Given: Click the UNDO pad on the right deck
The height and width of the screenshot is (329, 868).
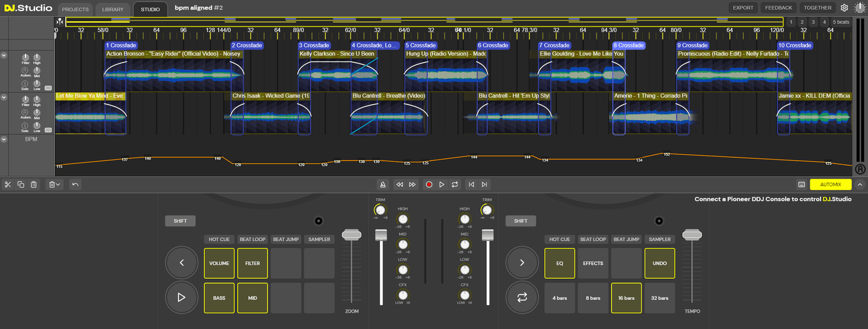Looking at the screenshot, I should point(660,263).
